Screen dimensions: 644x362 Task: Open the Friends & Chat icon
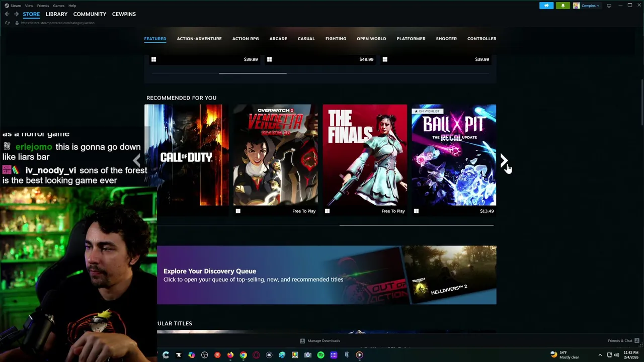pos(637,340)
